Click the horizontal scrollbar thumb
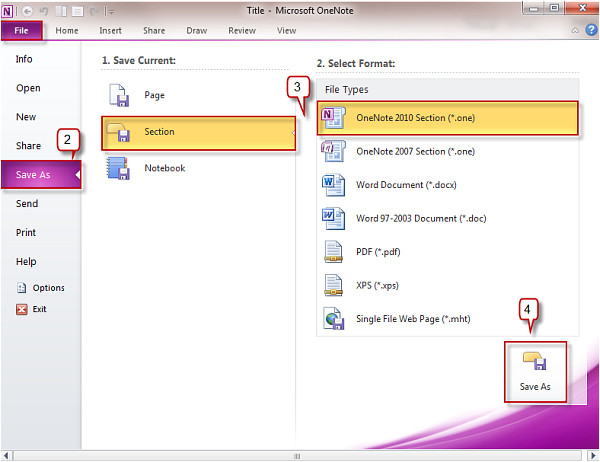 297,456
